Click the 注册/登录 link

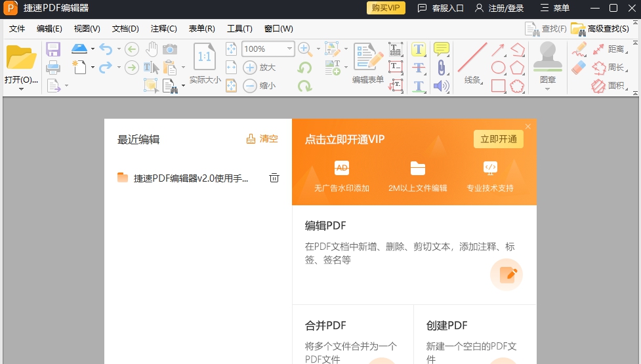point(499,8)
